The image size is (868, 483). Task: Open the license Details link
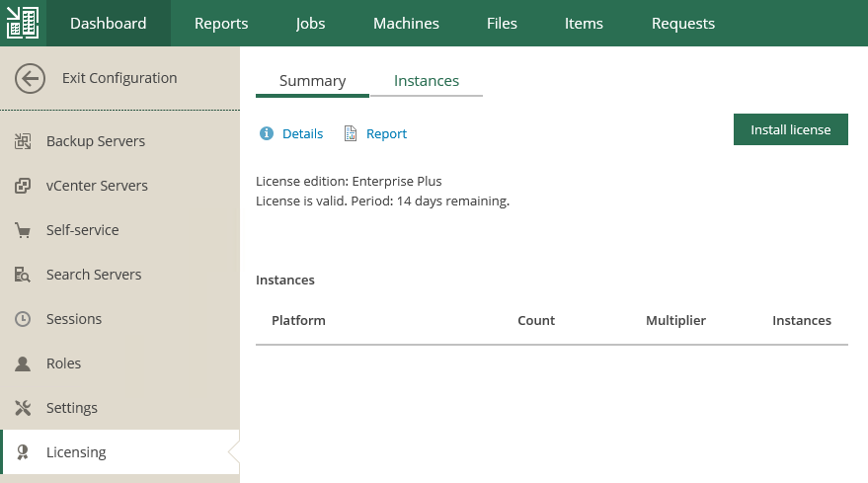[x=302, y=133]
